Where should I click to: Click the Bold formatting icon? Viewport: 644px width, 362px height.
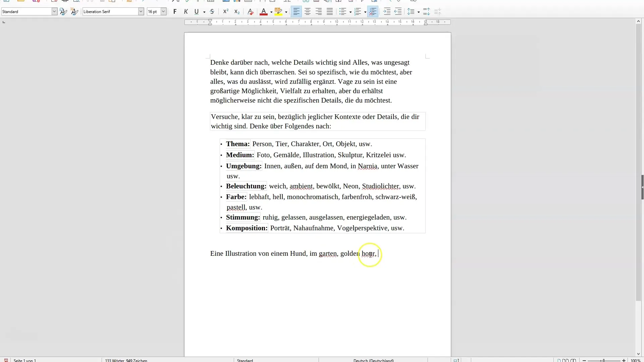click(175, 11)
